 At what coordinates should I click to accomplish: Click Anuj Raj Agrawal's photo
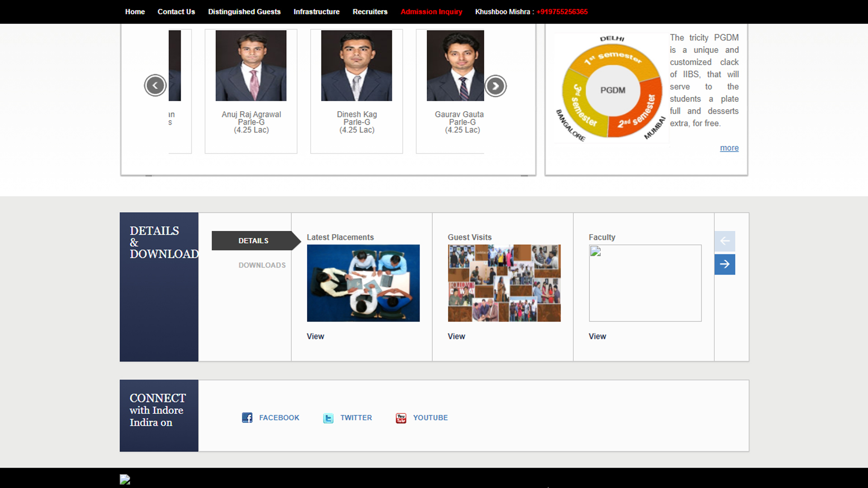click(251, 66)
